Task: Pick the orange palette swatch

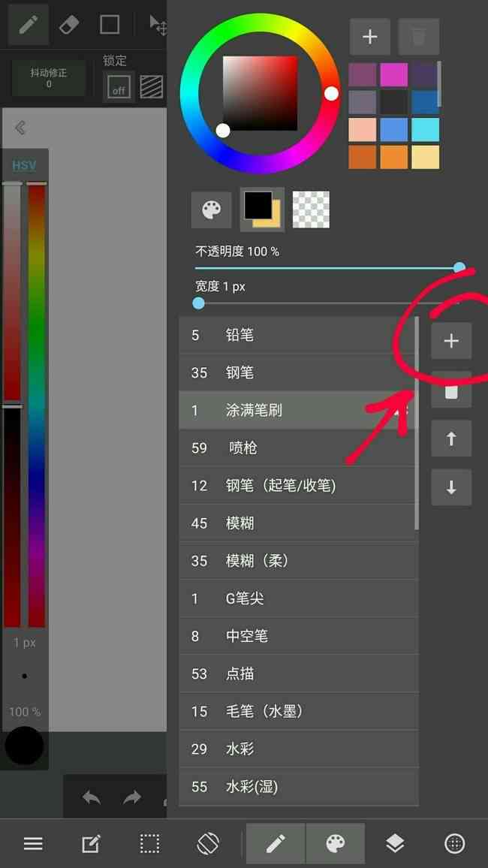Action: [x=394, y=157]
